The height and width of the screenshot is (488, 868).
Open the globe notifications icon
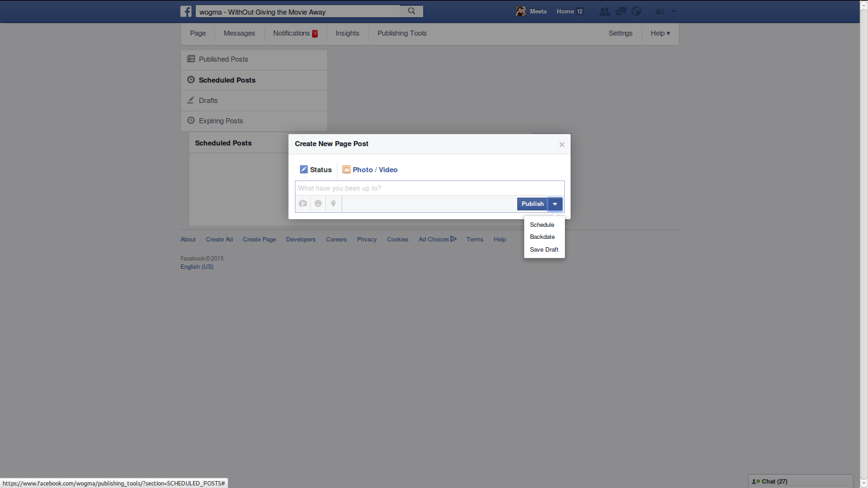tap(636, 11)
